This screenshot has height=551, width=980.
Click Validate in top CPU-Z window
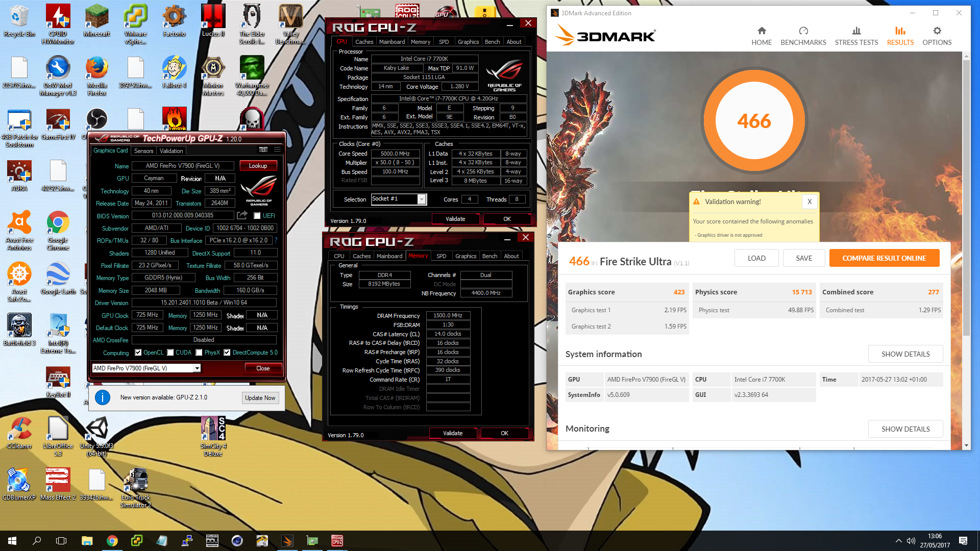(455, 219)
